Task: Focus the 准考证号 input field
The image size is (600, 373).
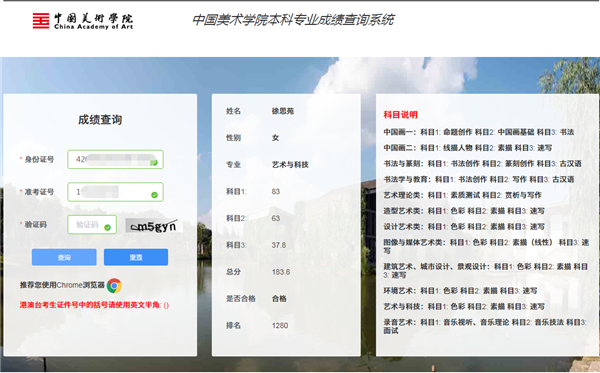Action: 115,192
